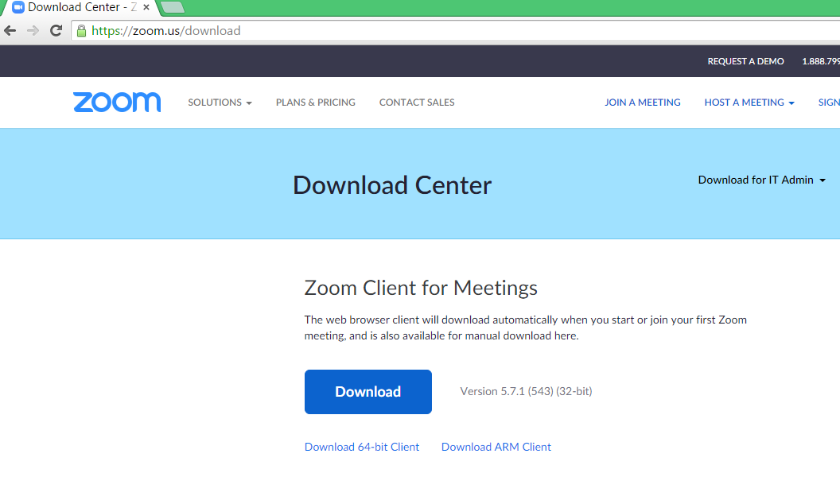Click the Download Center heading
The width and height of the screenshot is (840, 504).
click(392, 185)
